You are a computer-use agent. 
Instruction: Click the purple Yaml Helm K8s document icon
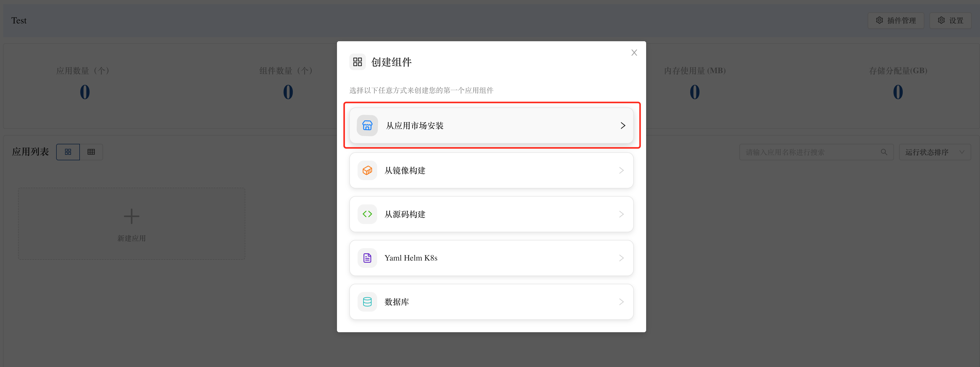coord(367,258)
